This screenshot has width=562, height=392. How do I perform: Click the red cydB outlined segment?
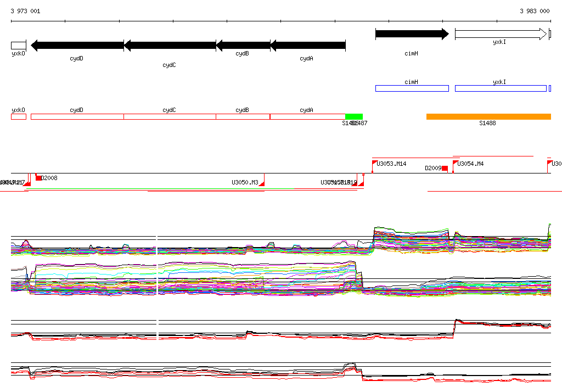tap(243, 117)
